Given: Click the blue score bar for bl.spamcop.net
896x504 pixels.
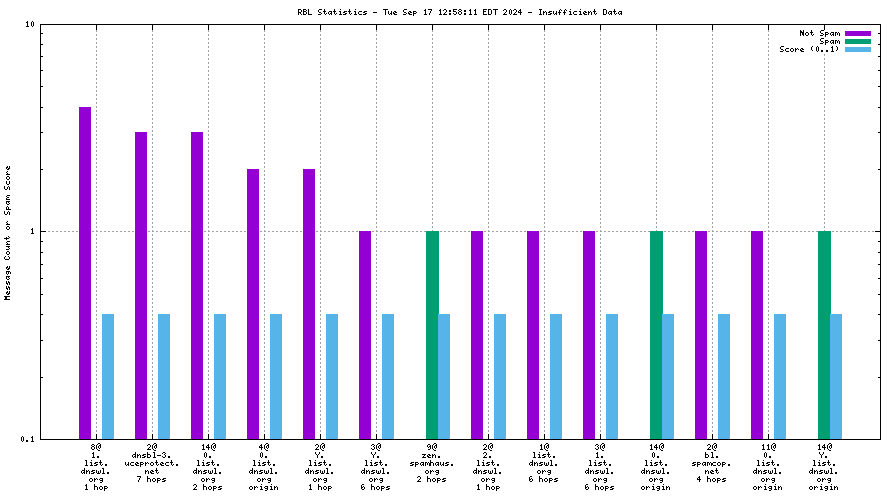Looking at the screenshot, I should point(724,376).
